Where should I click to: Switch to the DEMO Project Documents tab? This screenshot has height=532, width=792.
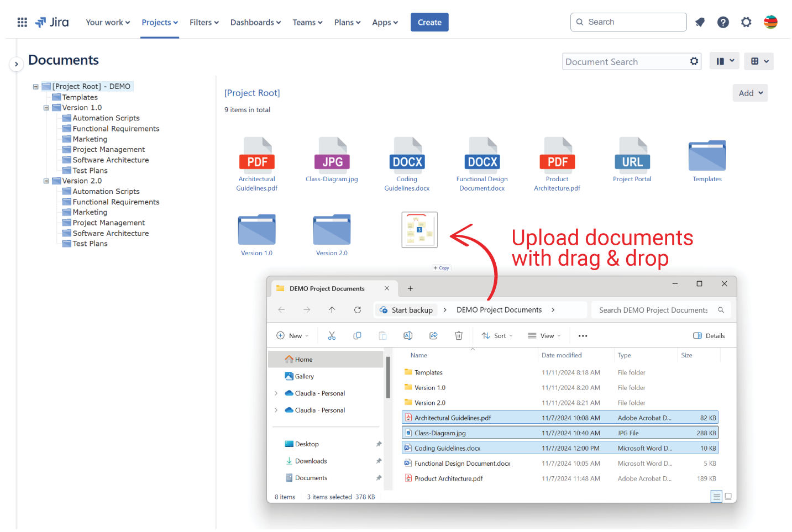[x=327, y=288]
